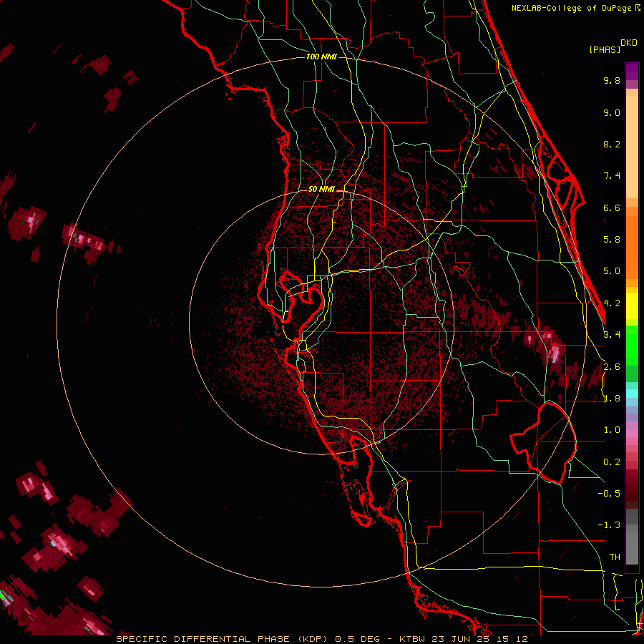Click the 1.8 scale value
The image size is (644, 644).
tap(612, 399)
